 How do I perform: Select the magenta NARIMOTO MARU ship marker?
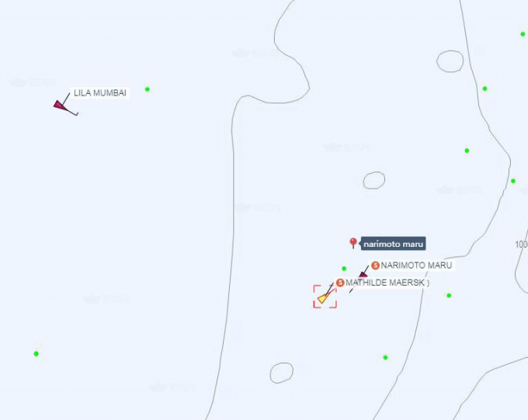tap(363, 276)
